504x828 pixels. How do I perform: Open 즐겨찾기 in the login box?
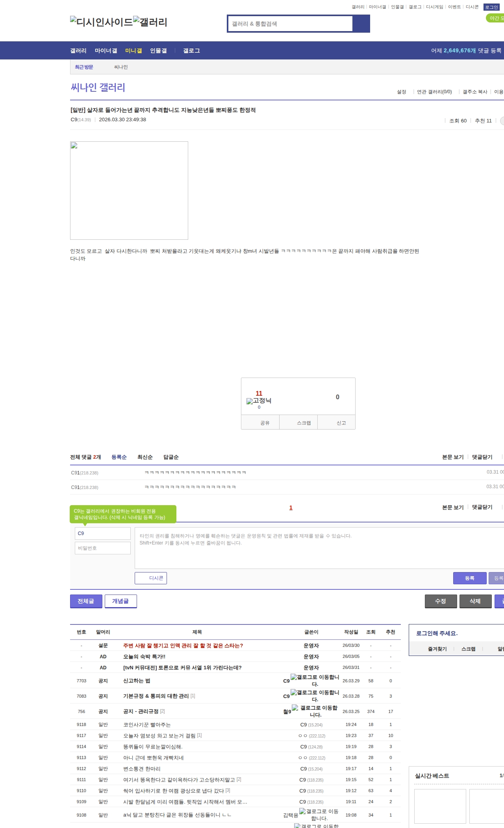(x=437, y=649)
